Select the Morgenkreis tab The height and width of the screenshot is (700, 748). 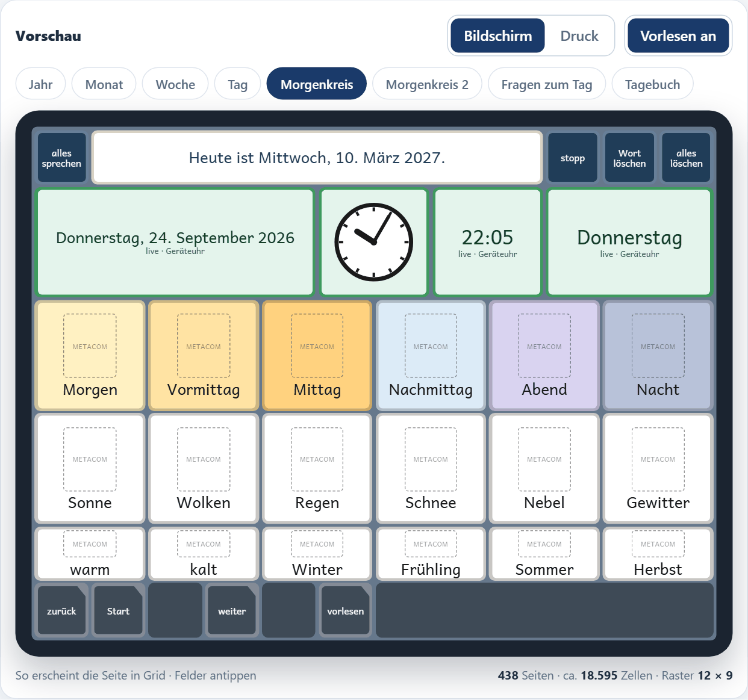317,84
